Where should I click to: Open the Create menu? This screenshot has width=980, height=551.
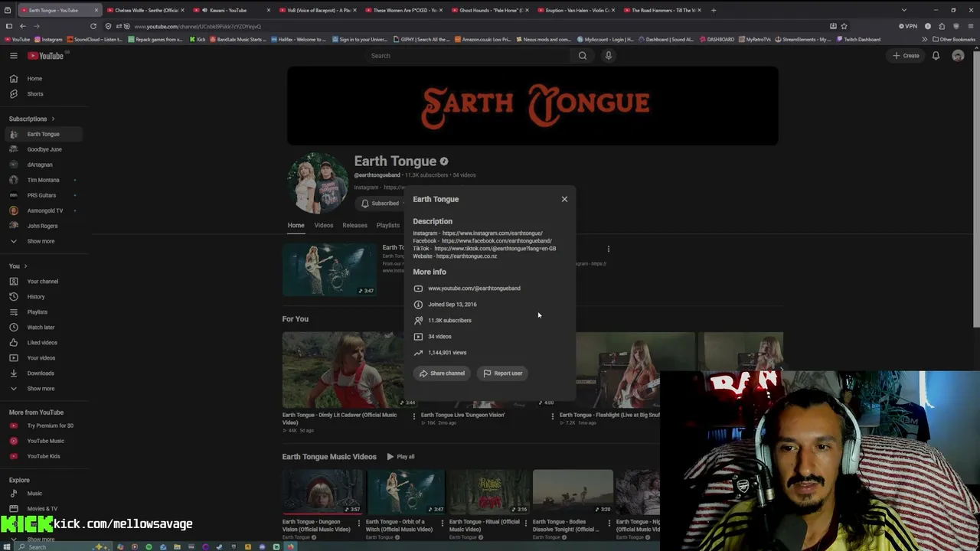[x=905, y=56]
